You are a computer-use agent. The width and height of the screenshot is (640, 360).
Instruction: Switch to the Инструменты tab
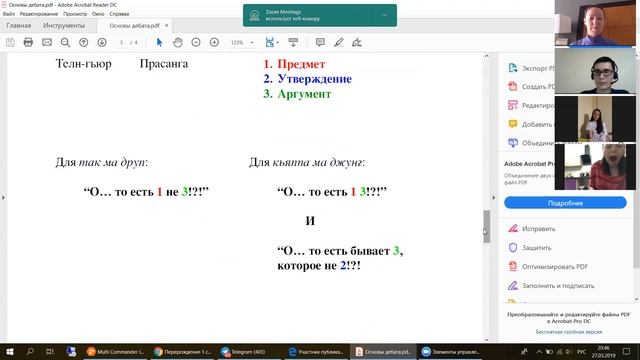pyautogui.click(x=64, y=25)
